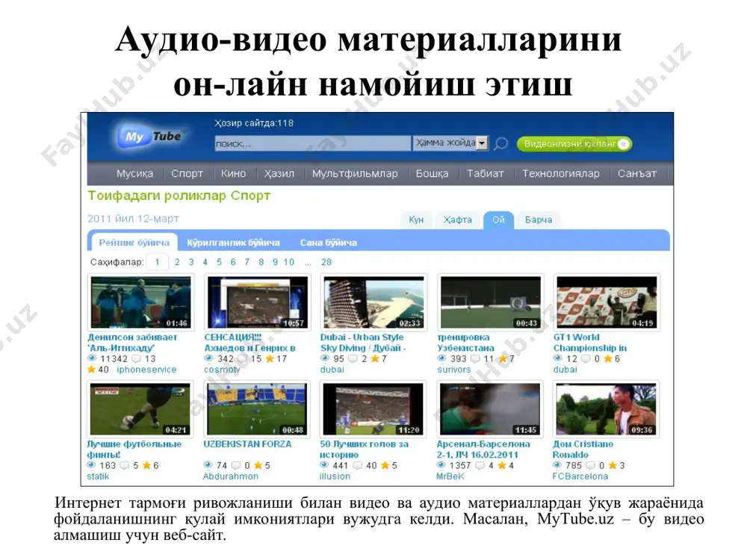Click the star icon under СЕНСАЦИЯ video
Image resolution: width=747 pixels, height=560 pixels.
coord(270,358)
